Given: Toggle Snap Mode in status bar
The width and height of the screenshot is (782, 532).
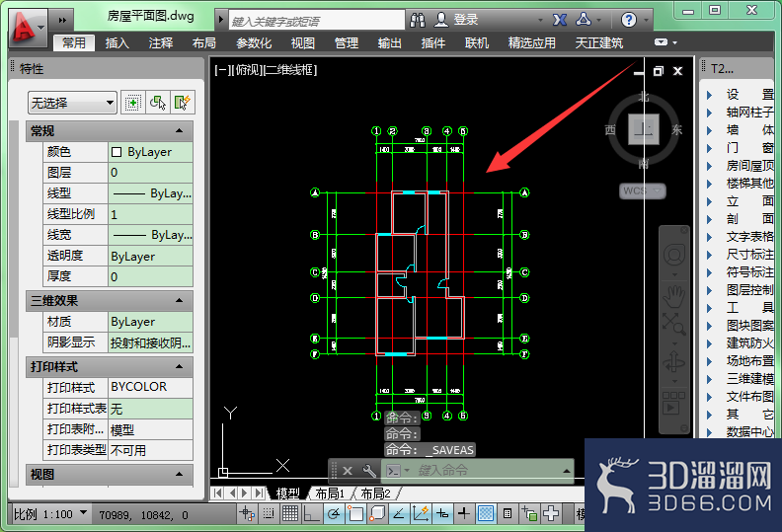Looking at the screenshot, I should [269, 513].
